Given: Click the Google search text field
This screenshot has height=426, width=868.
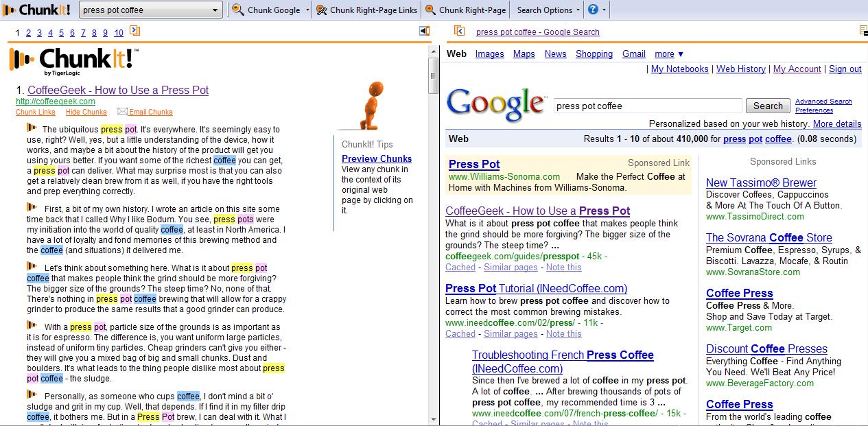Looking at the screenshot, I should coord(647,106).
